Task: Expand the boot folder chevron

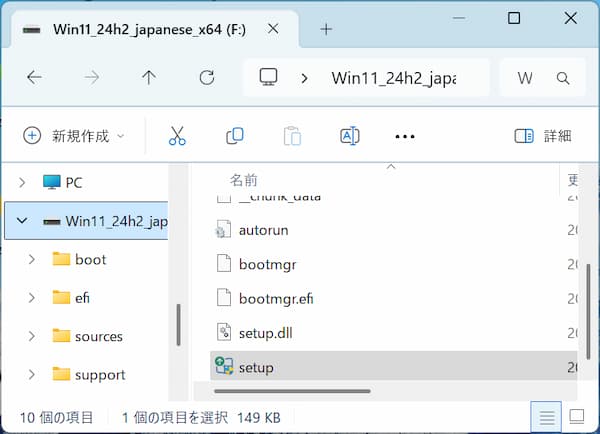Action: pos(32,259)
